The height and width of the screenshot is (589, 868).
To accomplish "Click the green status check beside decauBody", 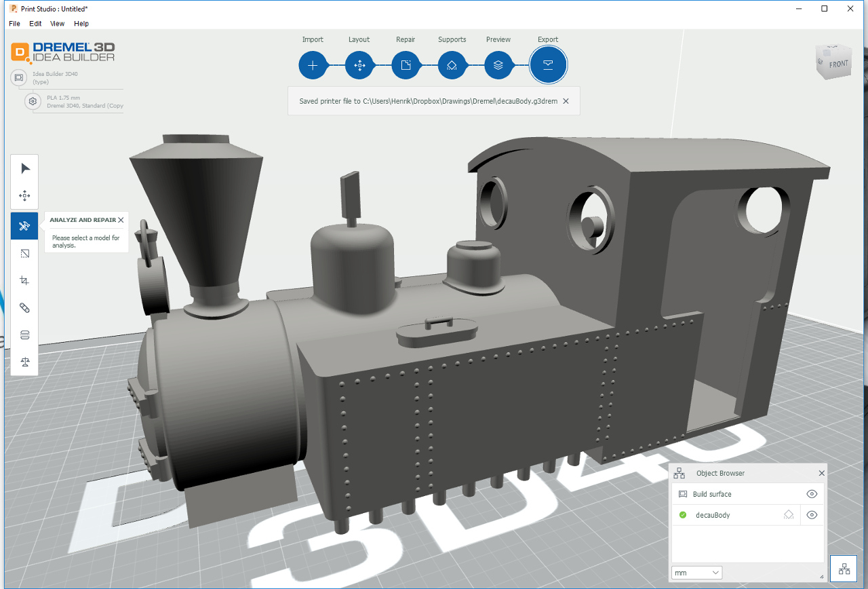I will (x=683, y=515).
